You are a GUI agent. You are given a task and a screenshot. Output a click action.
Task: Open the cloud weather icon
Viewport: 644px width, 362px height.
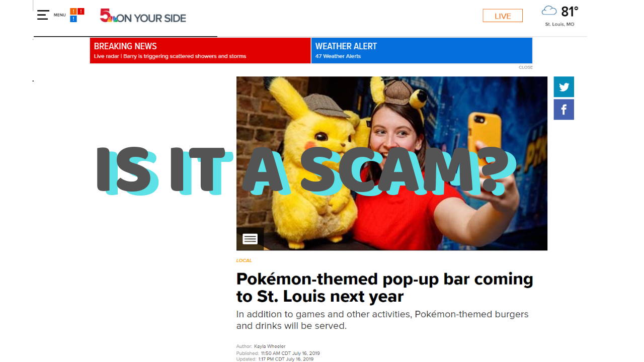[549, 11]
